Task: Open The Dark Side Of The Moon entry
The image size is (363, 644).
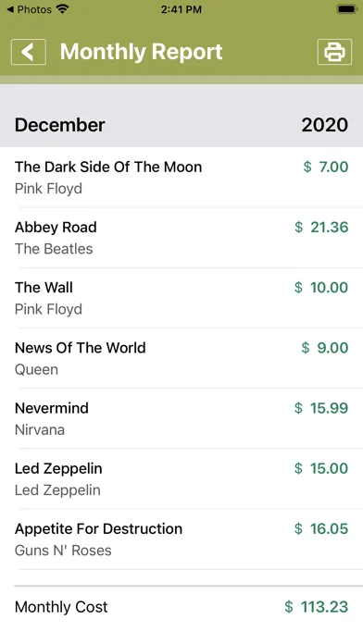Action: pyautogui.click(x=181, y=178)
